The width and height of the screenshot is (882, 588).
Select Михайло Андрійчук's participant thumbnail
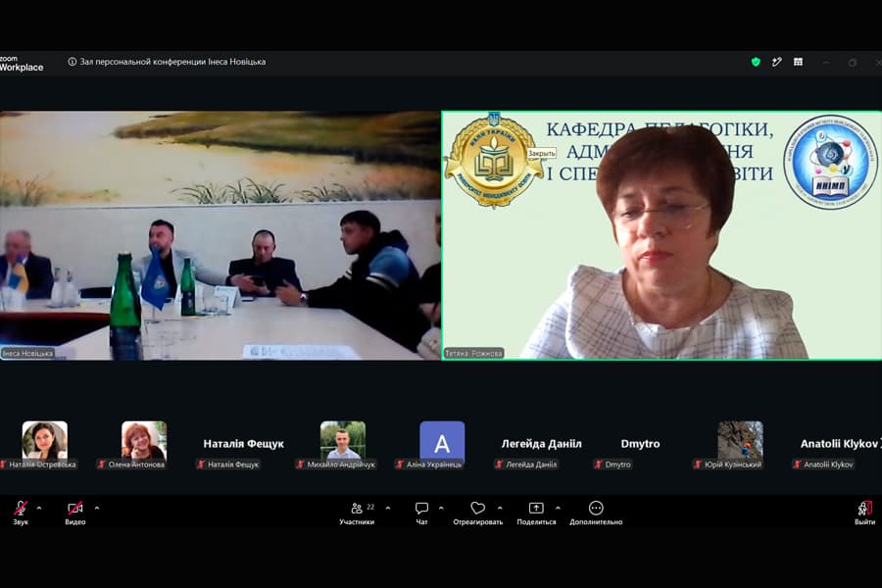[x=343, y=440]
